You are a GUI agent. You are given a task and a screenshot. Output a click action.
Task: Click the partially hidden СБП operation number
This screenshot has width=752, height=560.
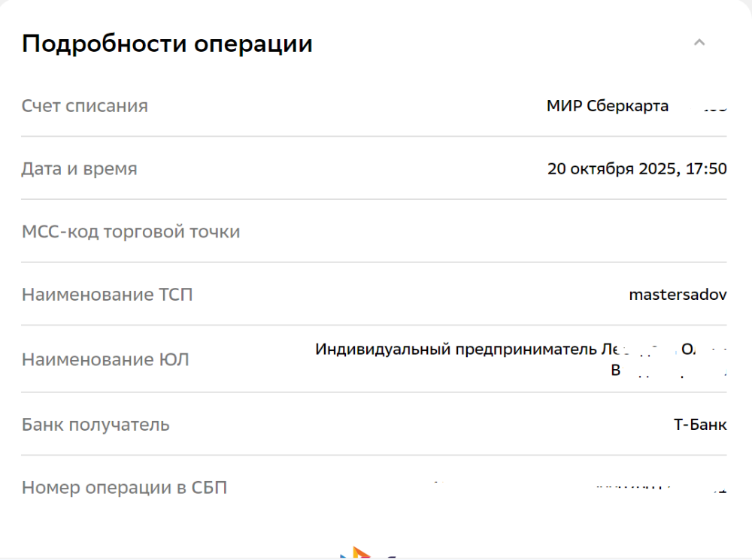pos(654,489)
